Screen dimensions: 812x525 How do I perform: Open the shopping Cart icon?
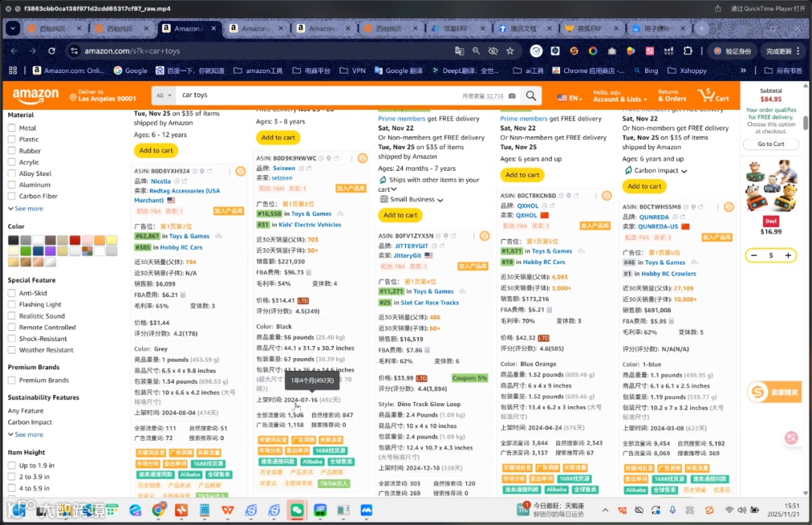(713, 96)
